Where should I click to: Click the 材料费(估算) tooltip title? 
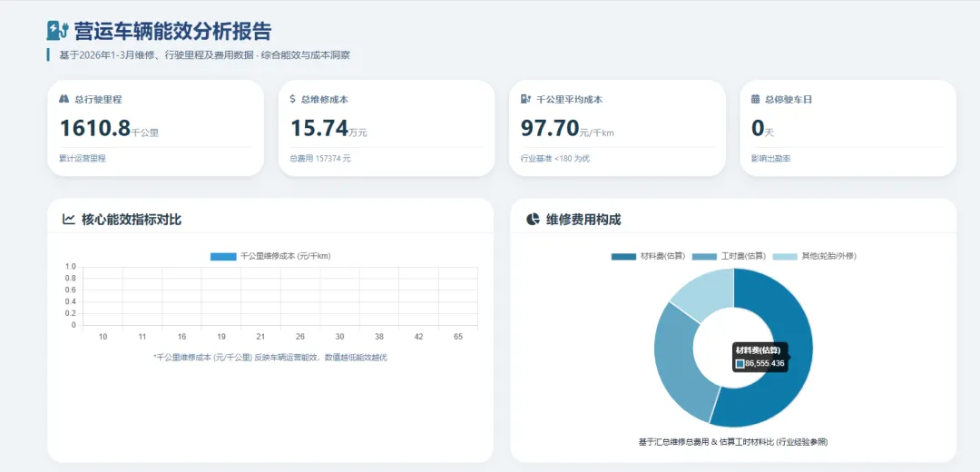point(758,350)
